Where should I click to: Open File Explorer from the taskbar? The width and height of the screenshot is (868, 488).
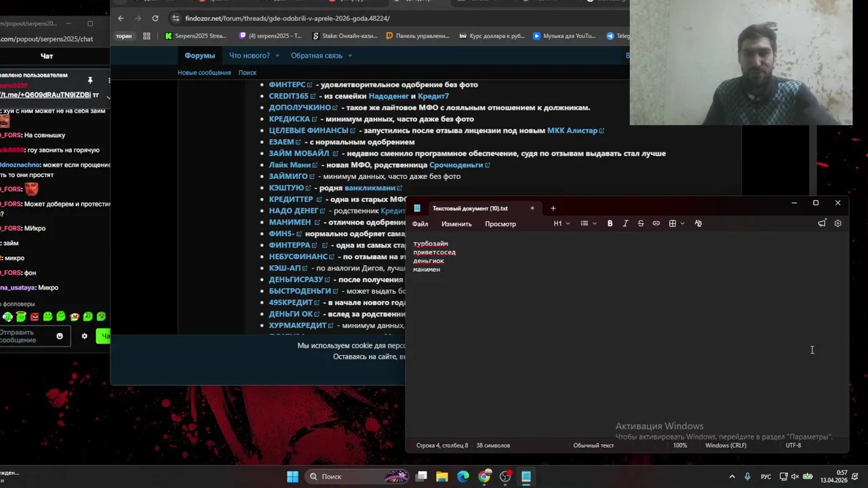(x=442, y=476)
